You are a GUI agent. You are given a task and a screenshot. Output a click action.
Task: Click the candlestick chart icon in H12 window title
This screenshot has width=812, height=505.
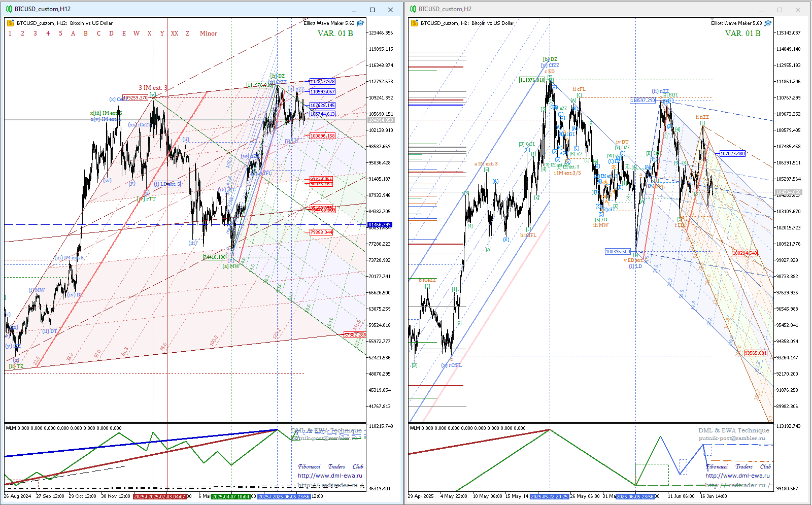[x=9, y=9]
